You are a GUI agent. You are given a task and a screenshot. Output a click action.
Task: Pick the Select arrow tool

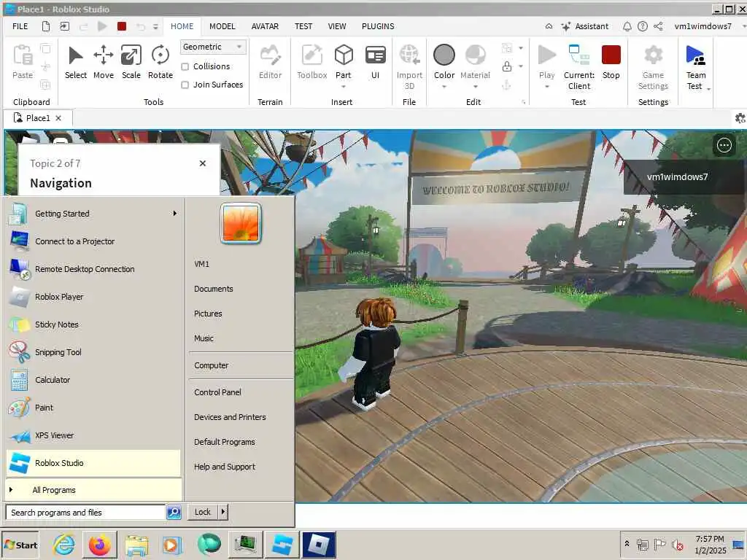76,62
